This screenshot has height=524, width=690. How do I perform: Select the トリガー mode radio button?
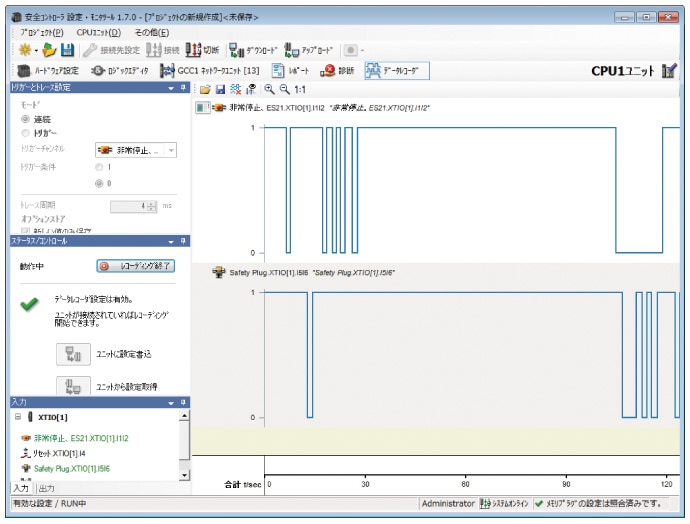(x=26, y=132)
